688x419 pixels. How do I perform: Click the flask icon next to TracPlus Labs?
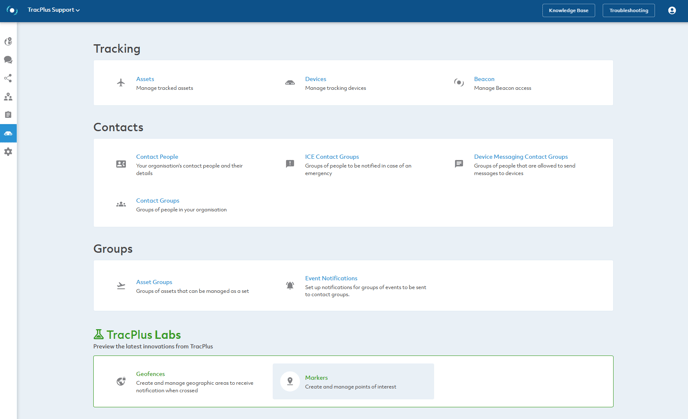(x=98, y=334)
